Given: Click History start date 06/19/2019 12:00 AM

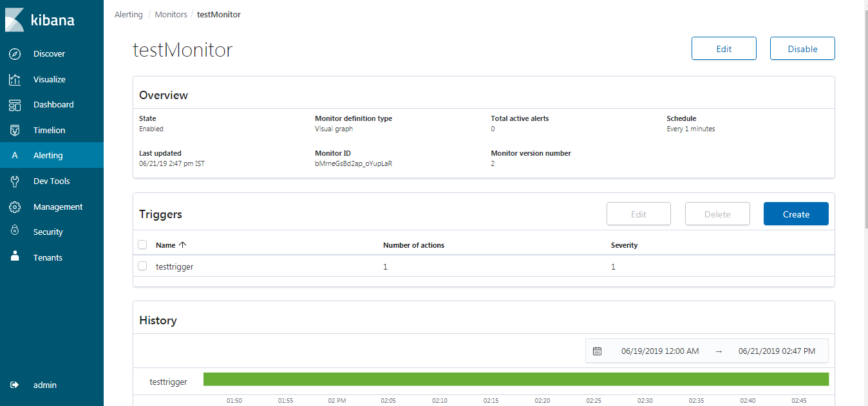Looking at the screenshot, I should coord(660,351).
